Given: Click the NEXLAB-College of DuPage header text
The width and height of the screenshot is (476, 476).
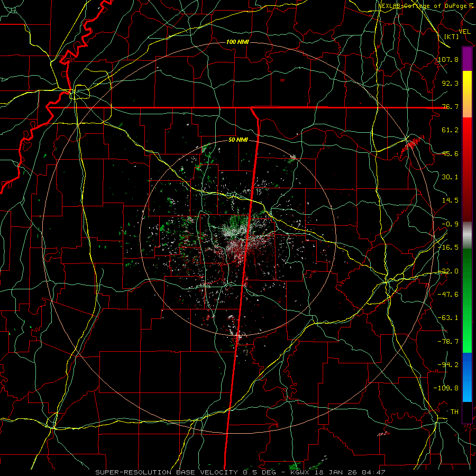Looking at the screenshot, I should 425,6.
